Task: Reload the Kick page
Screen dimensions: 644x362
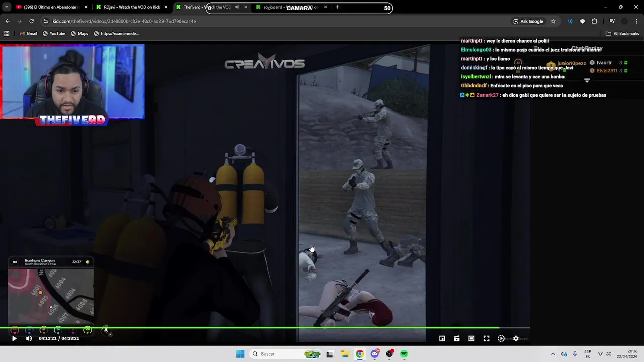Action: coord(31,21)
